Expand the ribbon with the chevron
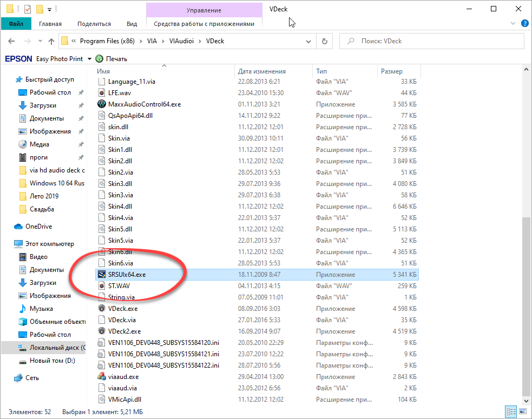This screenshot has width=532, height=419. click(513, 24)
